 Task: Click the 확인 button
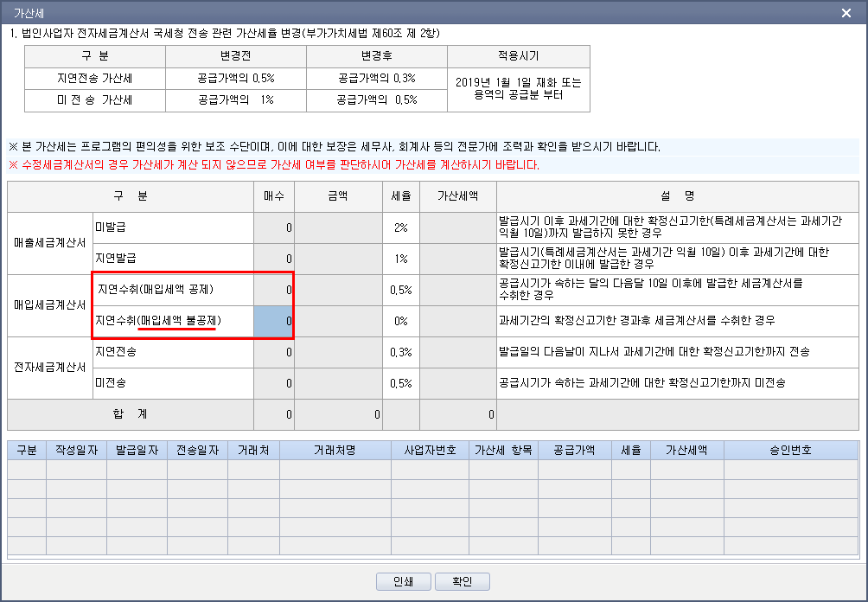pos(463,581)
